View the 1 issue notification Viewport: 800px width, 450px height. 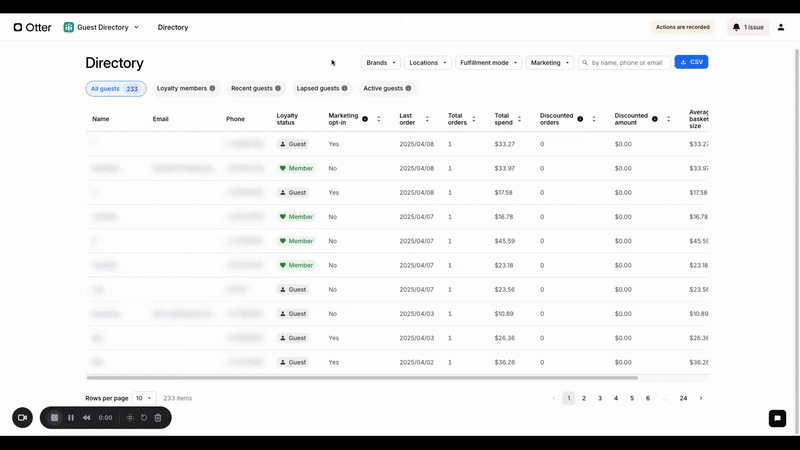coord(749,27)
